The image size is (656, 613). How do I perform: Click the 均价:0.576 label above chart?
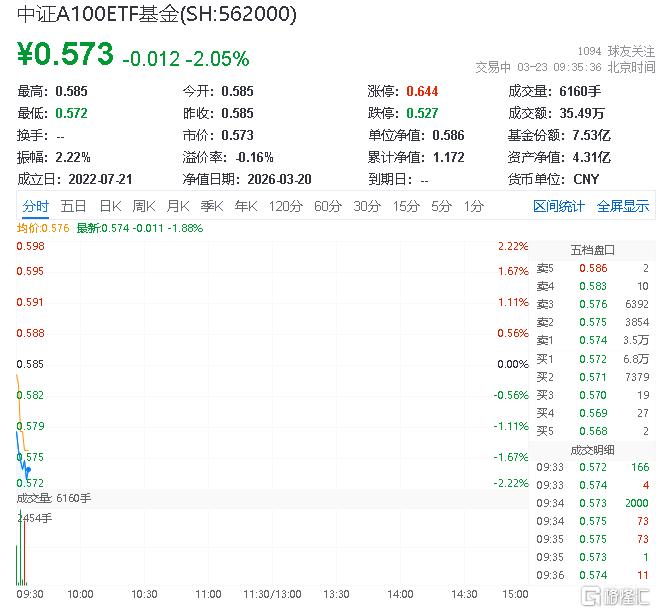click(x=43, y=228)
